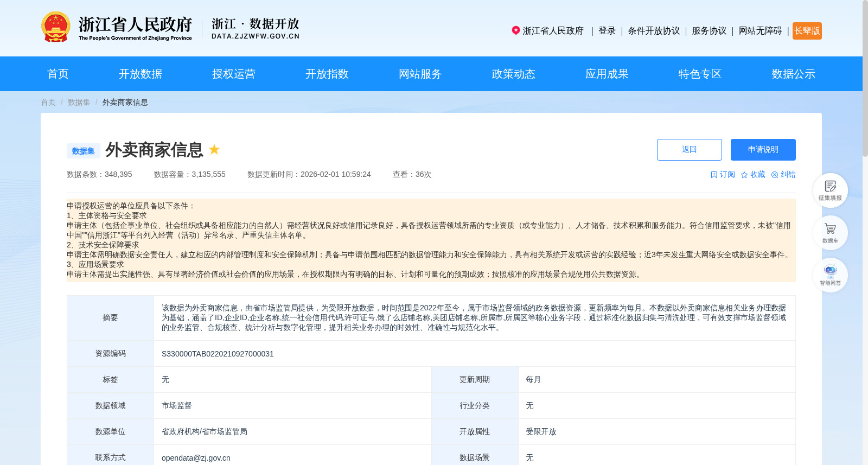The width and height of the screenshot is (868, 465).
Task: Click the blue 数据集 tag badge
Action: coord(84,151)
